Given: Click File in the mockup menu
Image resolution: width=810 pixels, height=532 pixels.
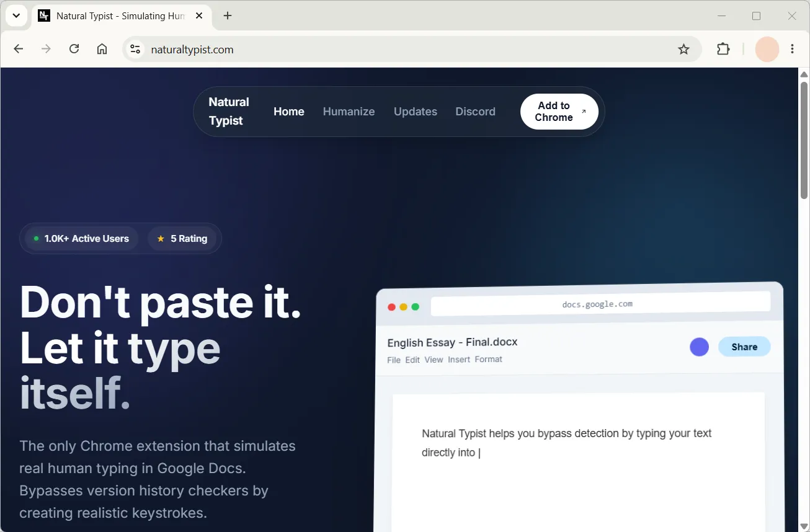Looking at the screenshot, I should (394, 360).
